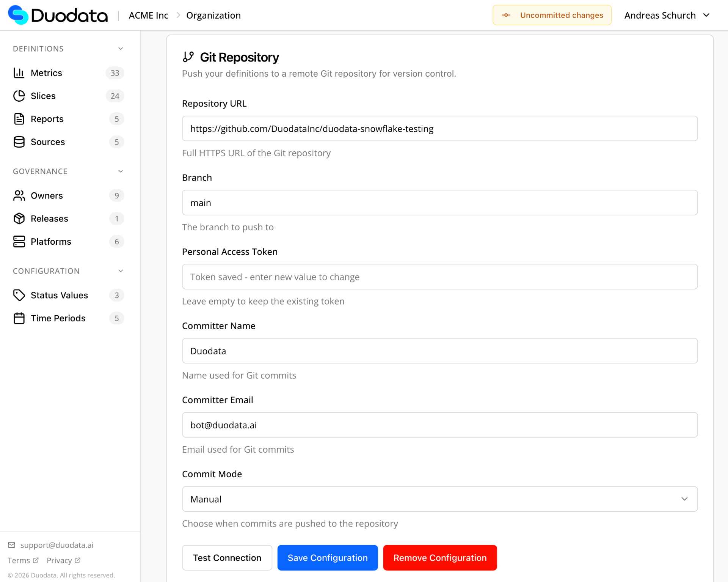Viewport: 728px width, 582px height.
Task: Click ACME Inc in the breadcrumb
Action: coord(148,15)
